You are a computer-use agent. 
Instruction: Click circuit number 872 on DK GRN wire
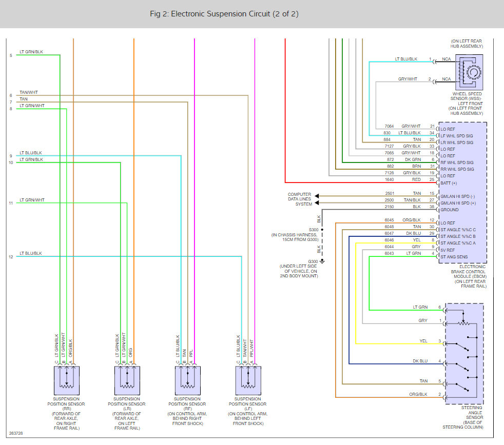click(x=390, y=159)
